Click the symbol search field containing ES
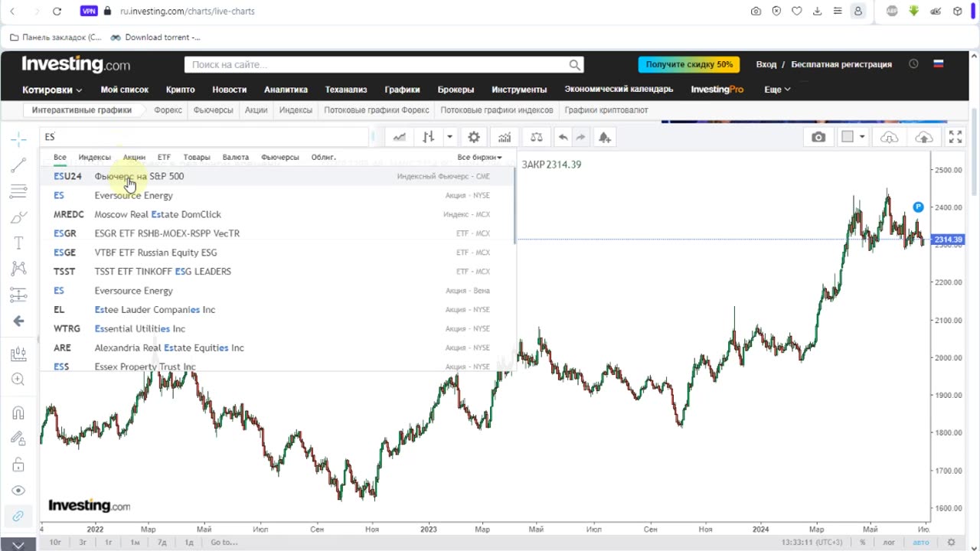 coord(205,137)
